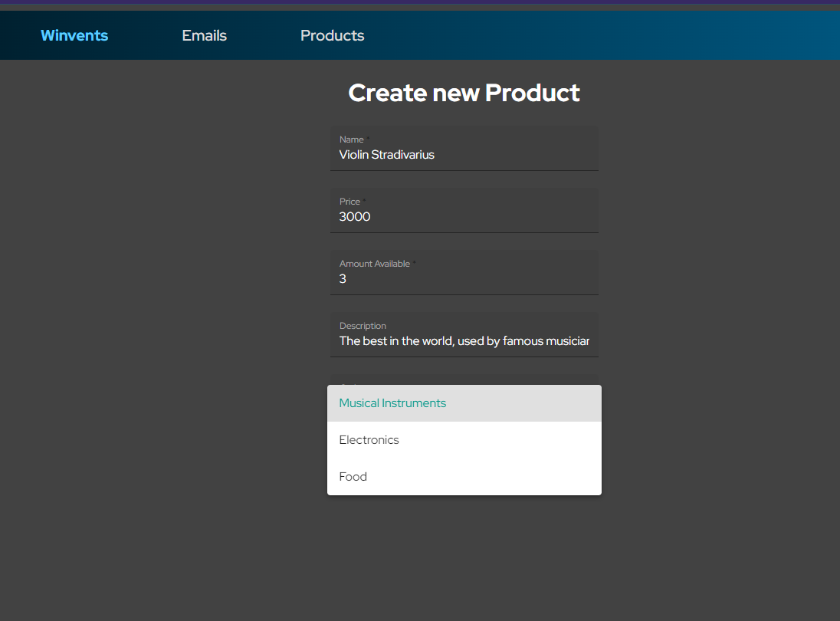Click the Description text field

point(464,335)
